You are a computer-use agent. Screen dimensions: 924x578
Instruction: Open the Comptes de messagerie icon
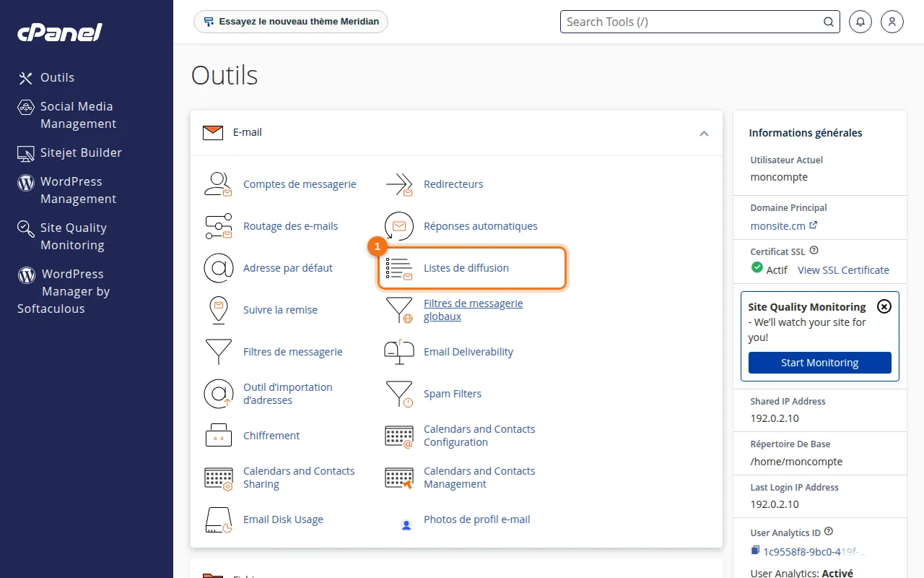click(x=218, y=184)
